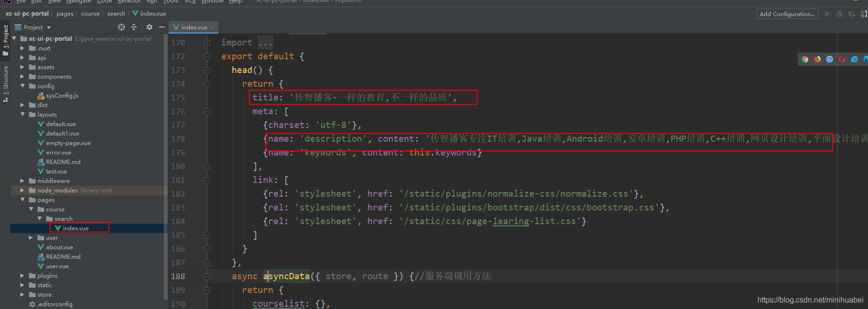Select about.vue in the project tree

point(55,247)
